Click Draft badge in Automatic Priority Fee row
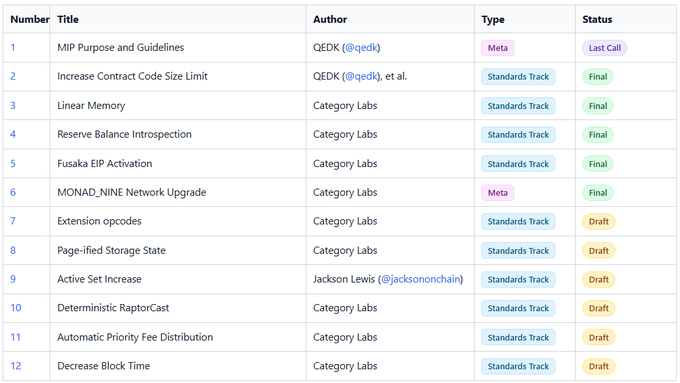The width and height of the screenshot is (680, 383). (x=598, y=337)
